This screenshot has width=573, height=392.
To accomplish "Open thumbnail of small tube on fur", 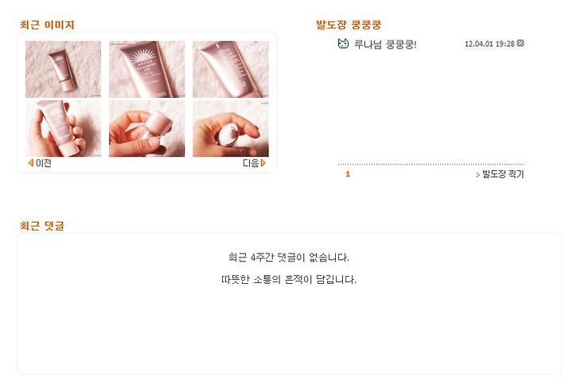I will [63, 69].
